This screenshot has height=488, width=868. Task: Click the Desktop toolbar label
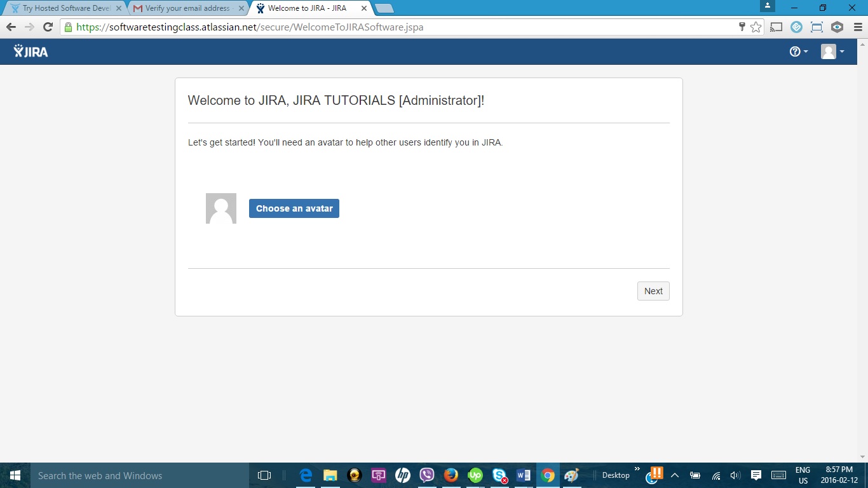(616, 475)
